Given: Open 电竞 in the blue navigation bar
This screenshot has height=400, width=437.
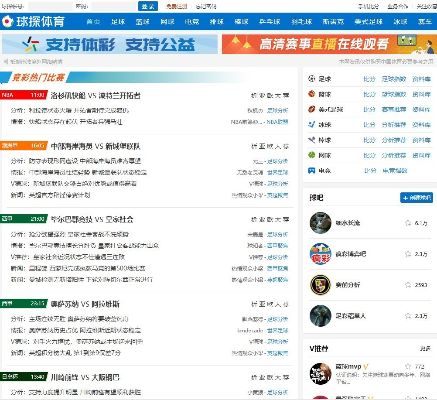Looking at the screenshot, I should [192, 22].
